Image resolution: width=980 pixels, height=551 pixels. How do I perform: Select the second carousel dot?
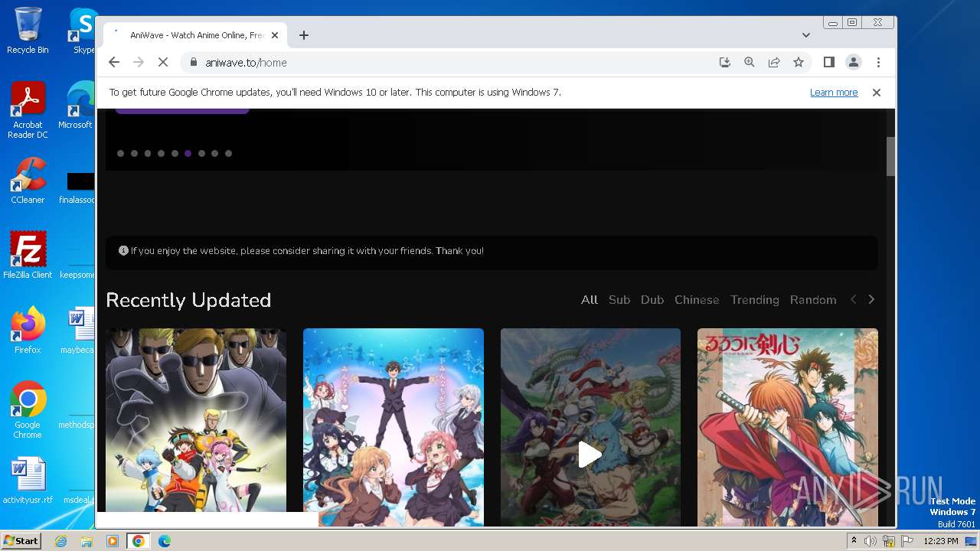pos(135,154)
